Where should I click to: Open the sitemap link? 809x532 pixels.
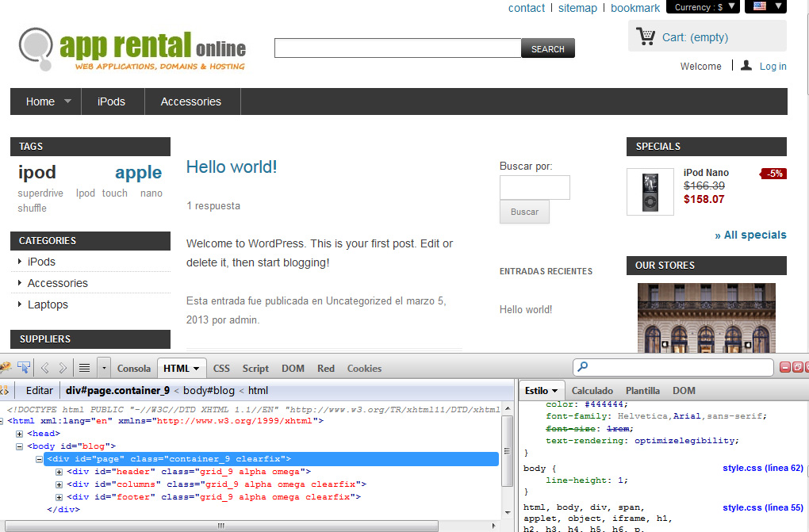click(577, 8)
